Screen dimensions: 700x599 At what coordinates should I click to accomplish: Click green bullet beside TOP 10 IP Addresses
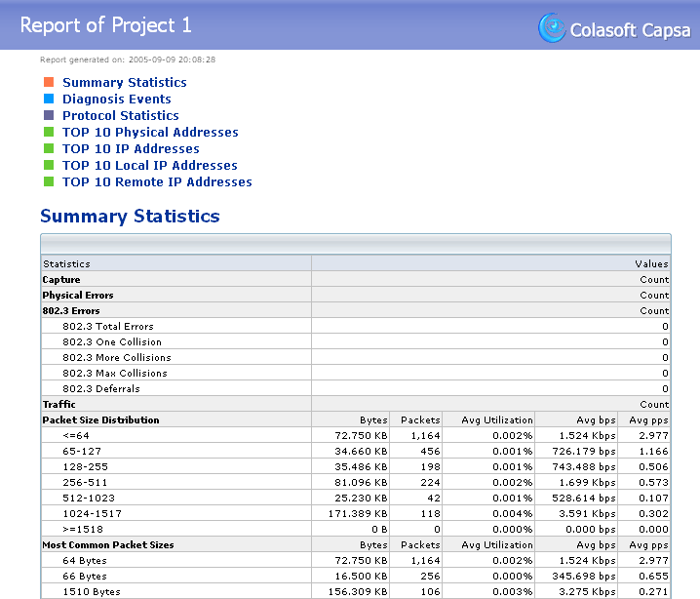(49, 148)
